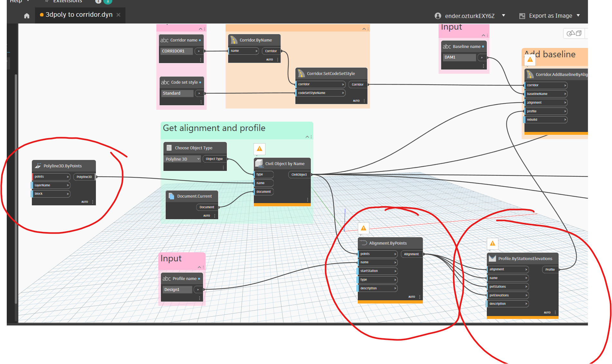Close the 3dpoly to corridor.dyn tab

(x=118, y=15)
